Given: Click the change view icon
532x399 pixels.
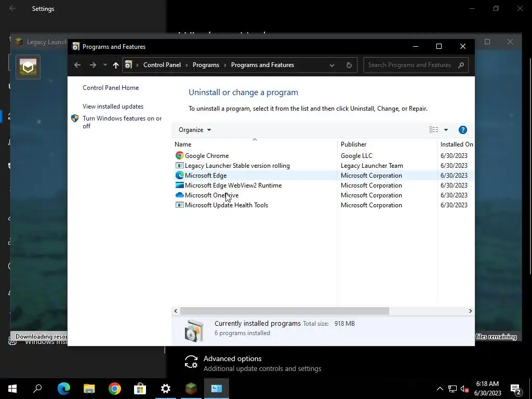Looking at the screenshot, I should [x=434, y=130].
